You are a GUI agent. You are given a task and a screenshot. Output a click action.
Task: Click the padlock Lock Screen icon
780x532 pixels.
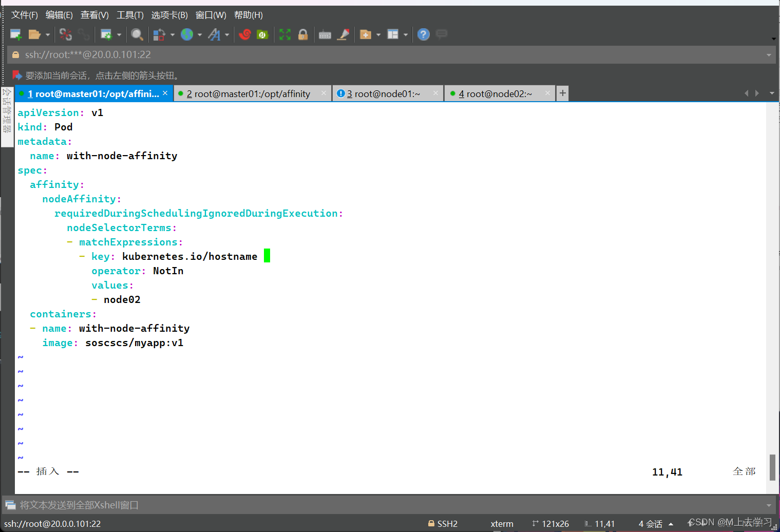coord(303,34)
